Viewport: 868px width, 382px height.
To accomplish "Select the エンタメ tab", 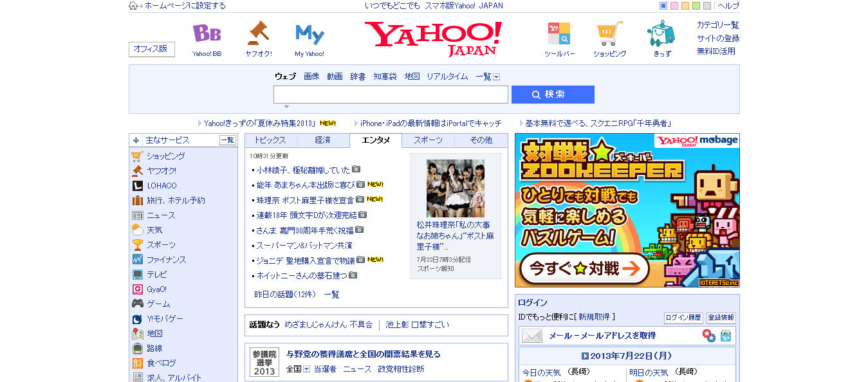I will point(376,140).
